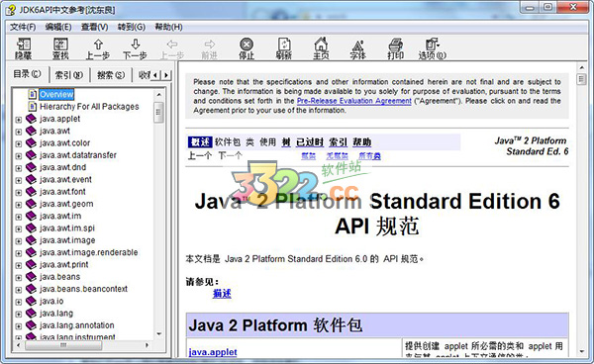Click the 框架 link in navbar
Viewport: 594px width, 364px height.
click(308, 156)
